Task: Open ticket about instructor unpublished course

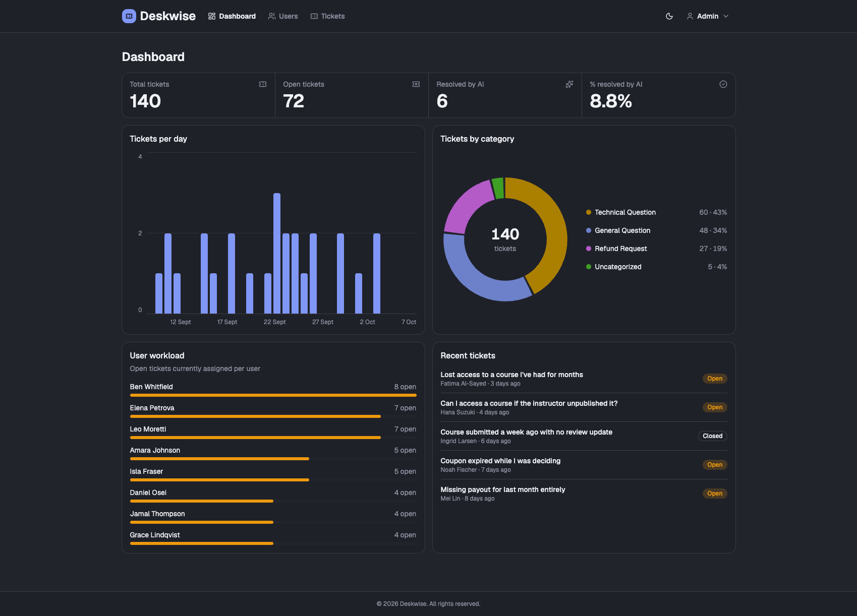Action: [529, 403]
